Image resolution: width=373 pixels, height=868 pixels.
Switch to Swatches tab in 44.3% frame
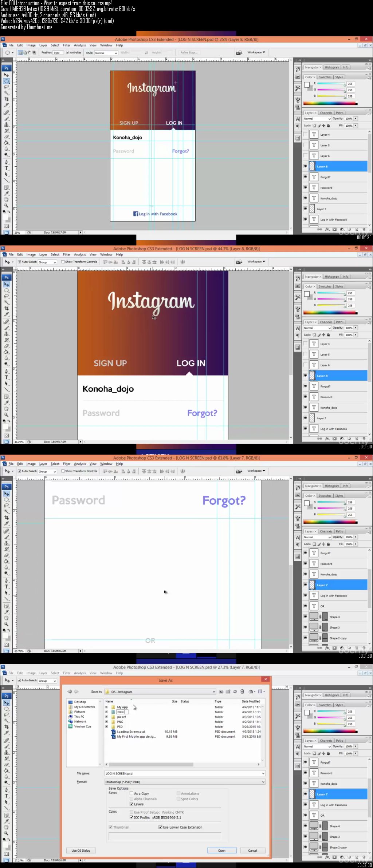[325, 286]
